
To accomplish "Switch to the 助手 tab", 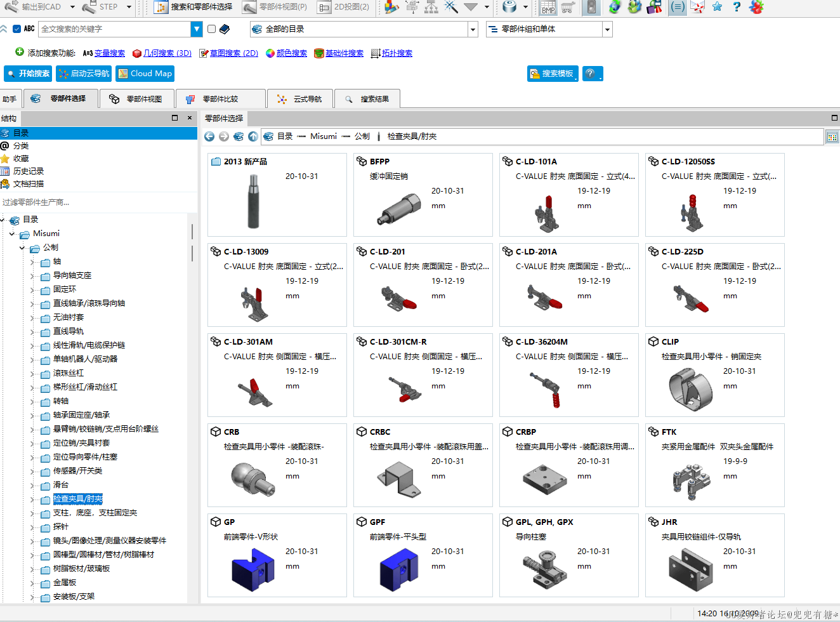I will (10, 99).
